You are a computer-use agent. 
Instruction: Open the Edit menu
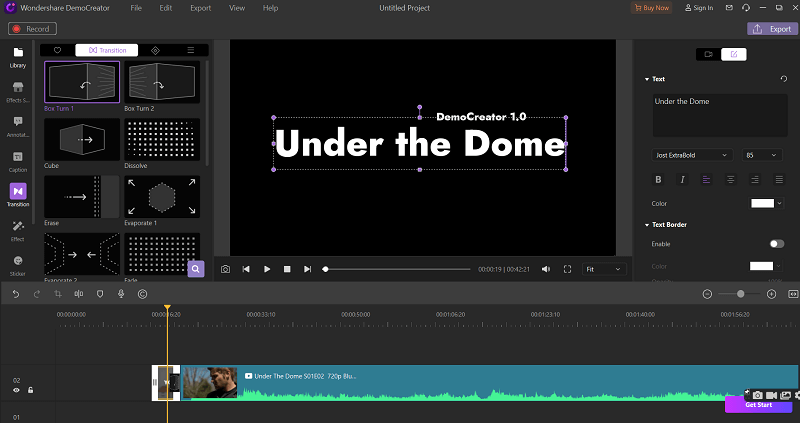point(166,8)
